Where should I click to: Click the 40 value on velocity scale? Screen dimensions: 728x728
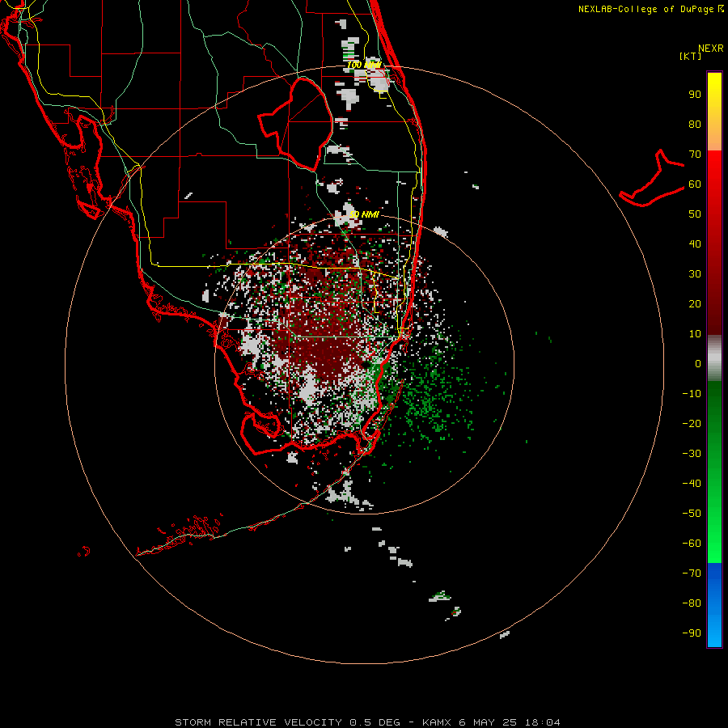pyautogui.click(x=695, y=243)
